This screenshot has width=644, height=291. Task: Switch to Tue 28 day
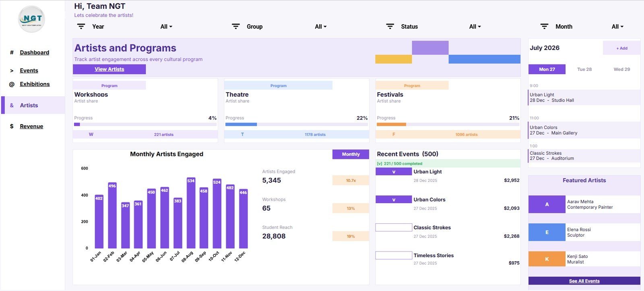click(x=584, y=69)
